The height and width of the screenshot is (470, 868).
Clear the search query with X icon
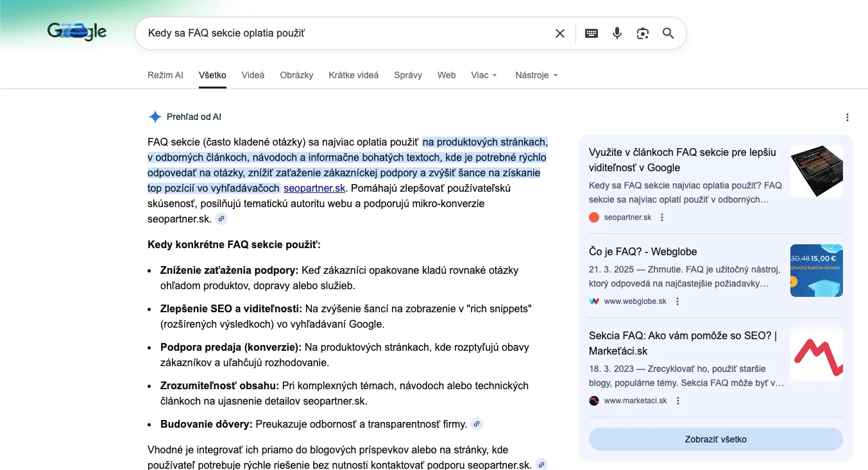coord(560,33)
